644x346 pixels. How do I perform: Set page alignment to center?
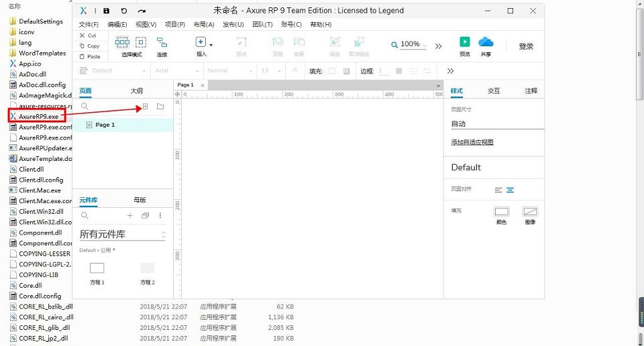511,190
